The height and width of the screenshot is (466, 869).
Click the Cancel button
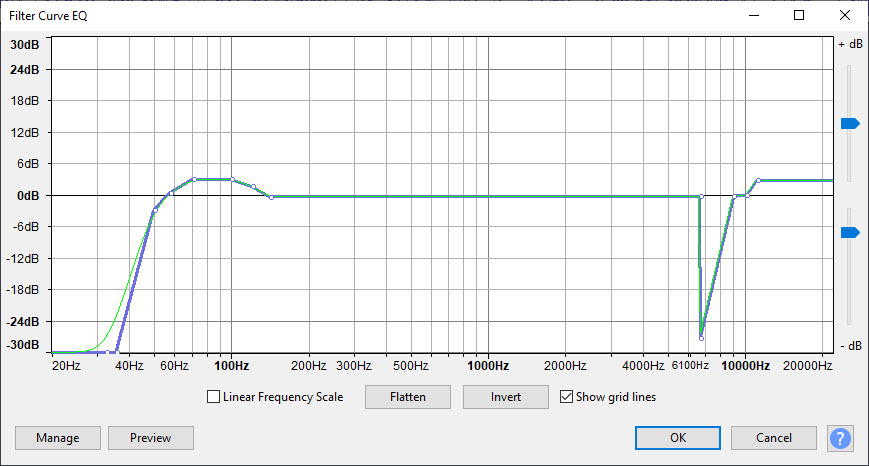pyautogui.click(x=774, y=438)
